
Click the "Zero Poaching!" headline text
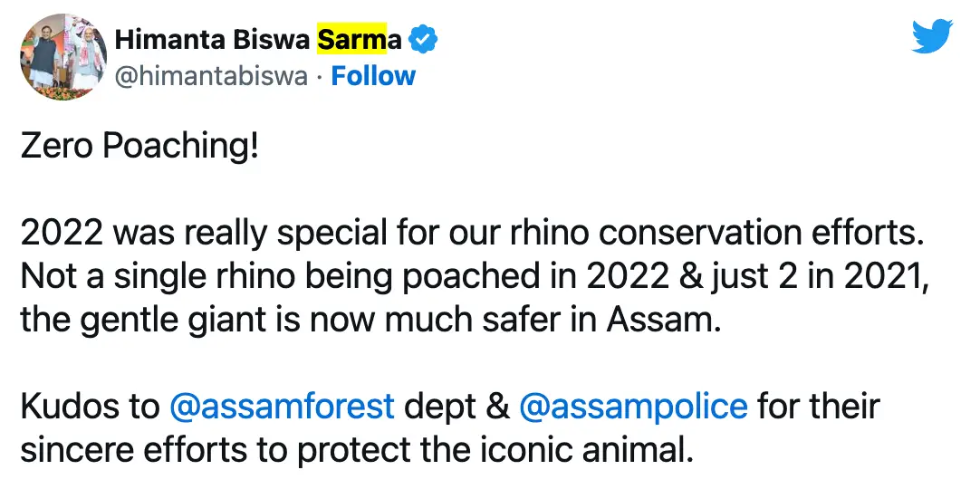(139, 148)
